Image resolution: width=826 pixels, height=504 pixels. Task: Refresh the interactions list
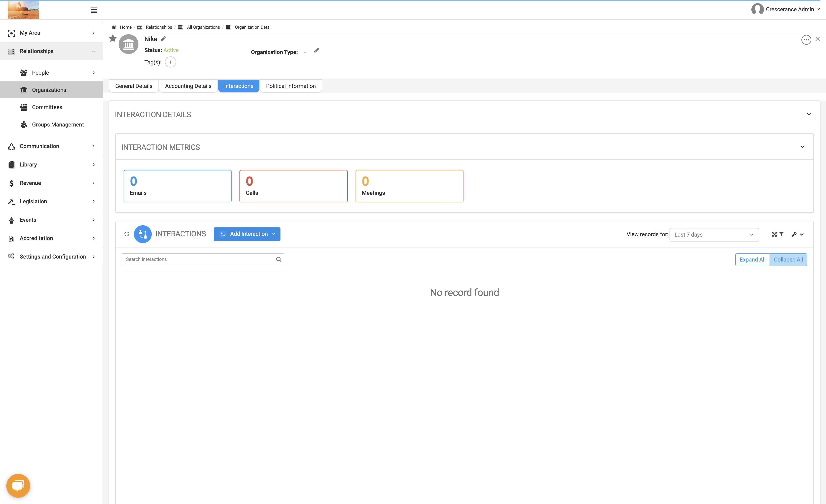click(x=127, y=234)
